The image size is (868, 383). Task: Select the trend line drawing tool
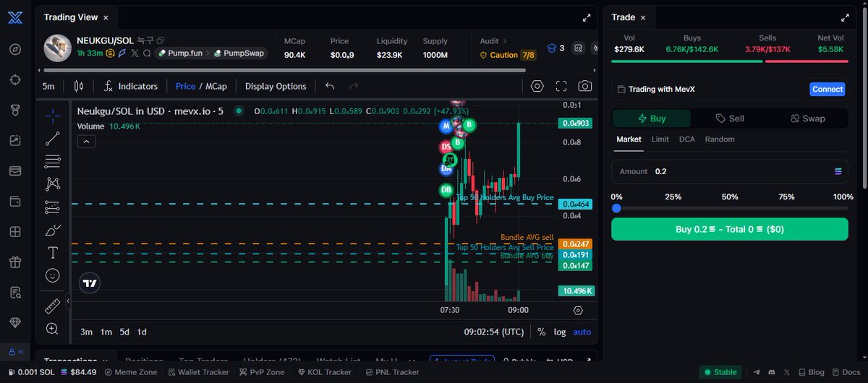pos(52,139)
